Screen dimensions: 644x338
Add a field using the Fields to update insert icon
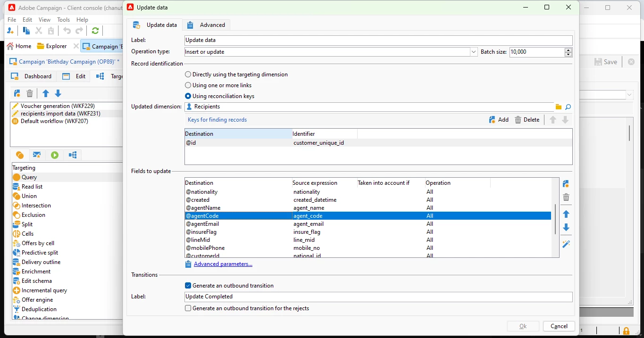click(x=566, y=184)
